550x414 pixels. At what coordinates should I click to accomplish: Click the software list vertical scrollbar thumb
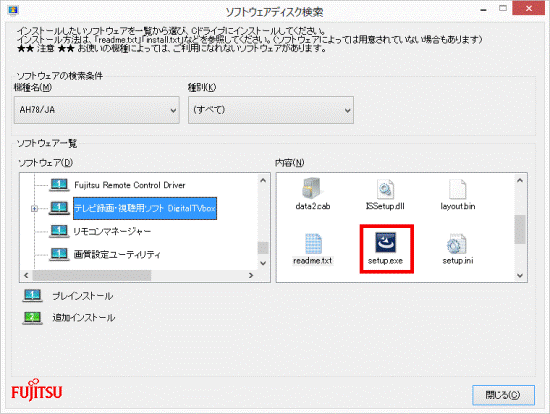point(263,248)
